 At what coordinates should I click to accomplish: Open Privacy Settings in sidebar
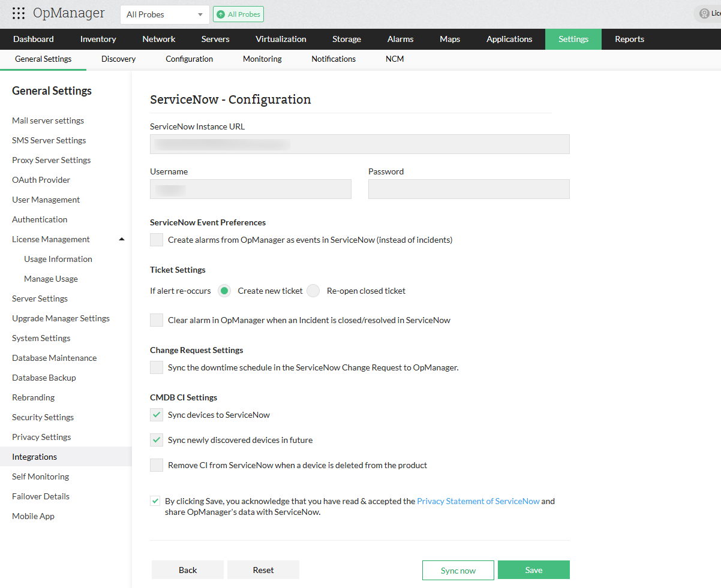click(41, 437)
